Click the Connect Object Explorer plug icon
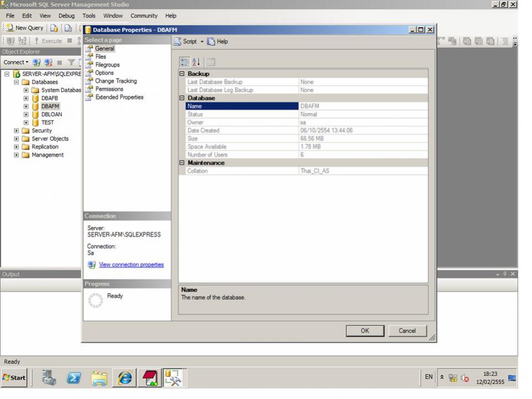This screenshot has height=399, width=532. click(37, 63)
